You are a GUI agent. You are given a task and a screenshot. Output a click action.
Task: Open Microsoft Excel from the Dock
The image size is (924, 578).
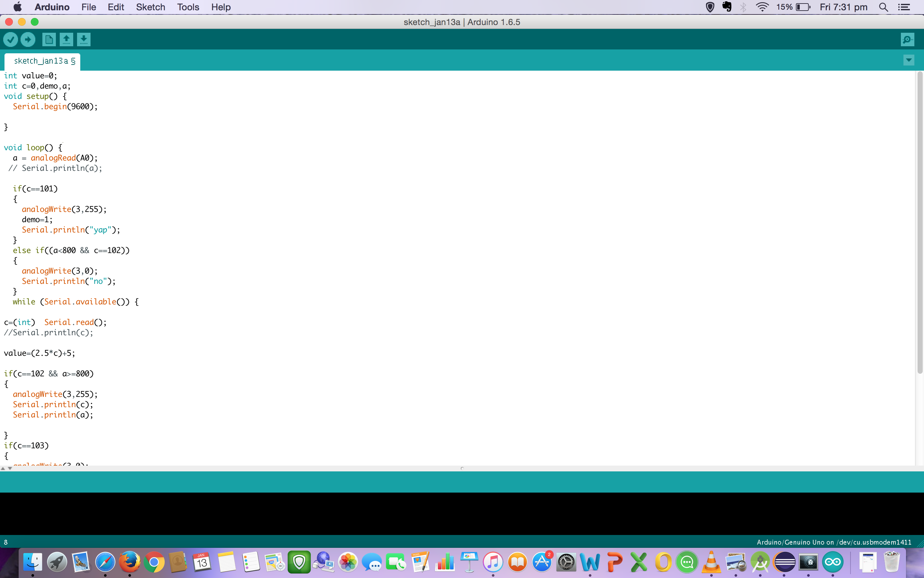point(639,562)
